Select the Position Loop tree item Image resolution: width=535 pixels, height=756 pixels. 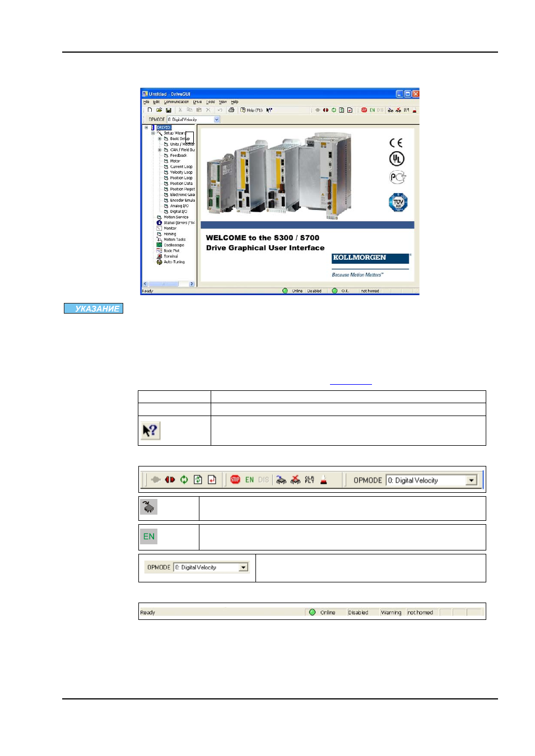[x=181, y=178]
